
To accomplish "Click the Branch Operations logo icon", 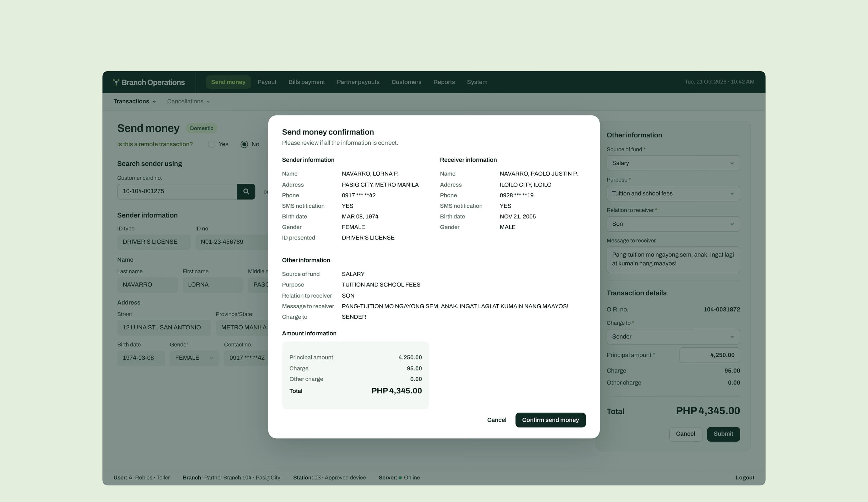I will click(116, 82).
